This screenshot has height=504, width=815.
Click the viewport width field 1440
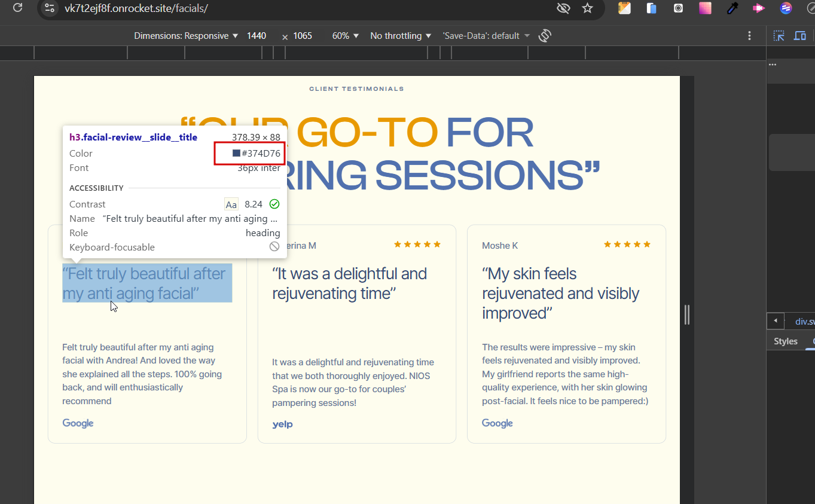[x=257, y=36]
